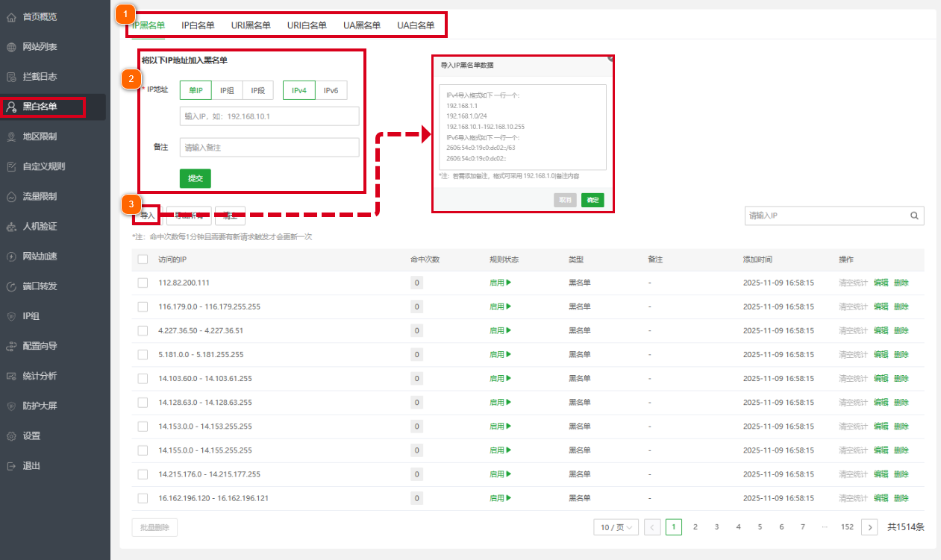
Task: Switch to the UA黑名单 tab
Action: click(x=362, y=25)
